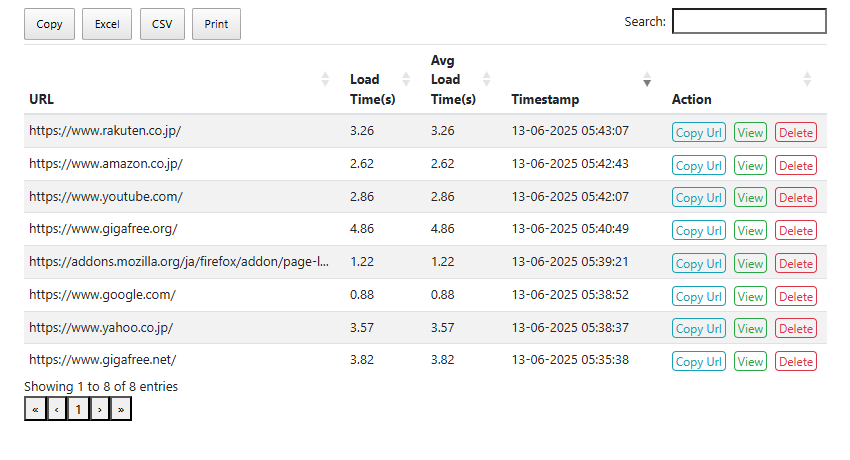Screen dimensions: 850x460
Task: Select page 1 in pagination
Action: [79, 409]
